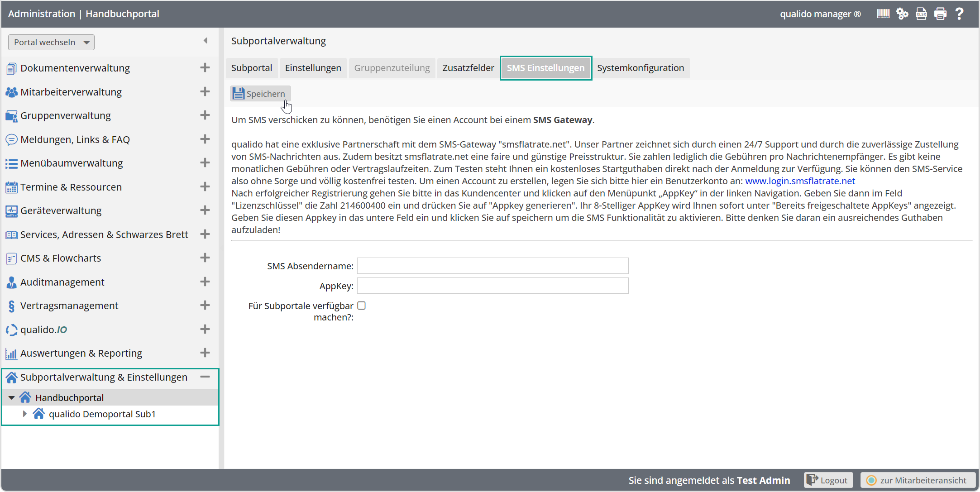Expand qualido.IO with plus

(205, 329)
